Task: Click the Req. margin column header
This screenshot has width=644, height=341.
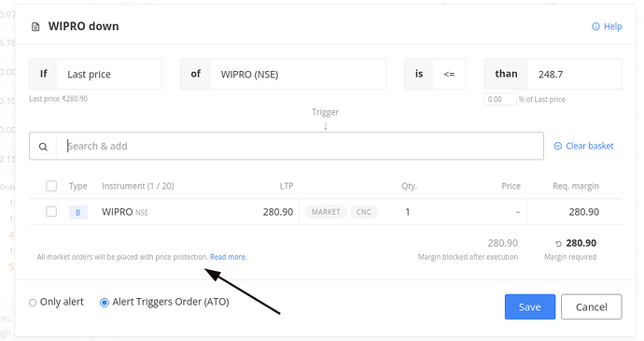Action: (576, 186)
